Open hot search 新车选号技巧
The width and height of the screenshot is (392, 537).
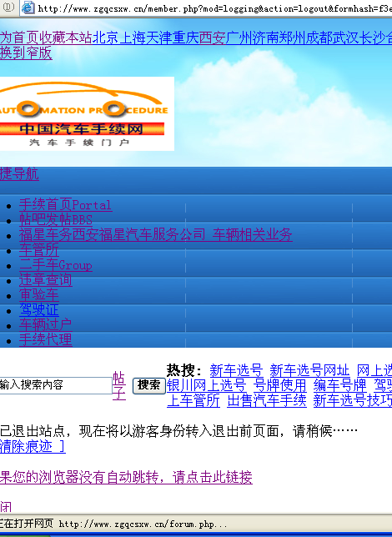[353, 401]
